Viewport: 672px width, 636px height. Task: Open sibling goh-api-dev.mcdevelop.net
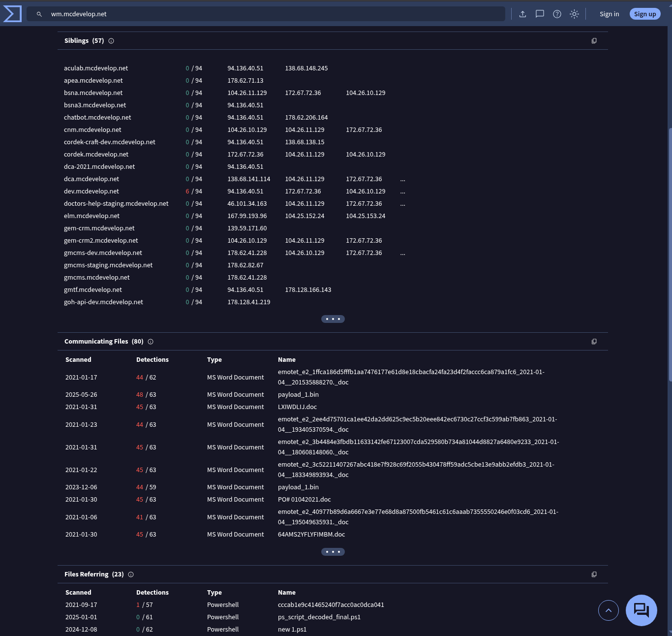pyautogui.click(x=103, y=302)
